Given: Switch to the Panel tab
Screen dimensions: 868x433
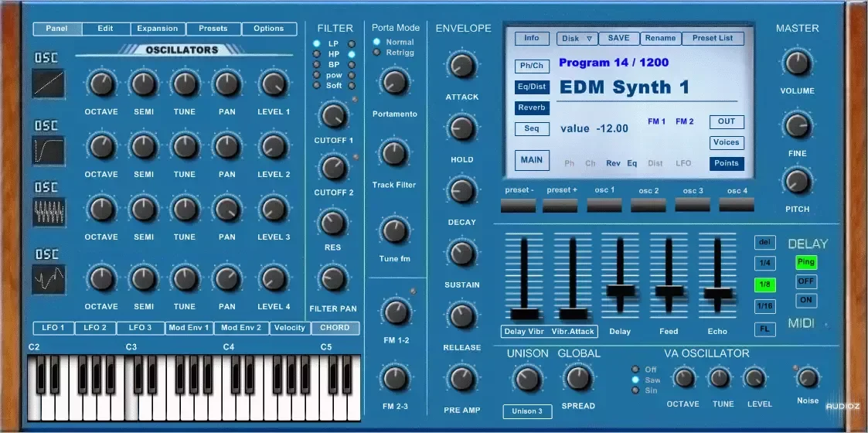Looking at the screenshot, I should (57, 29).
